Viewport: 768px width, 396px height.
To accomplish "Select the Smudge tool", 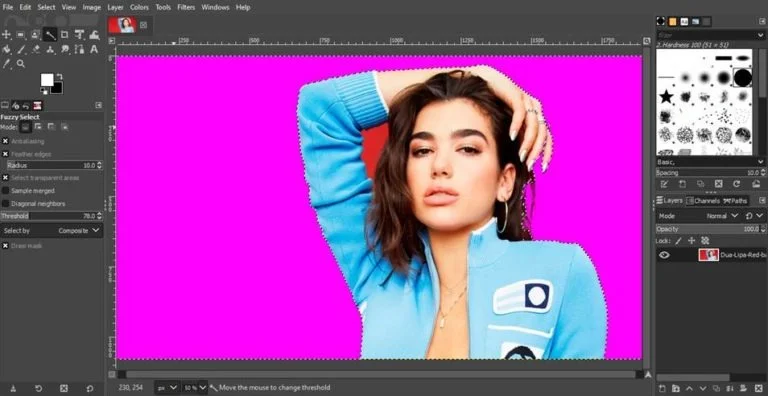I will pyautogui.click(x=65, y=50).
